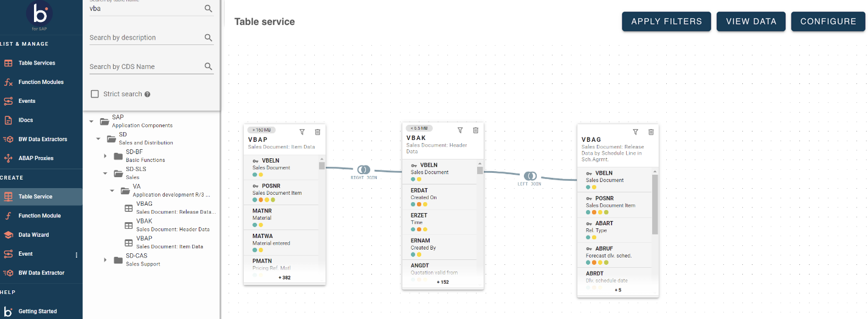Click the CONFIGURE button
The height and width of the screenshot is (319, 868).
pos(827,21)
